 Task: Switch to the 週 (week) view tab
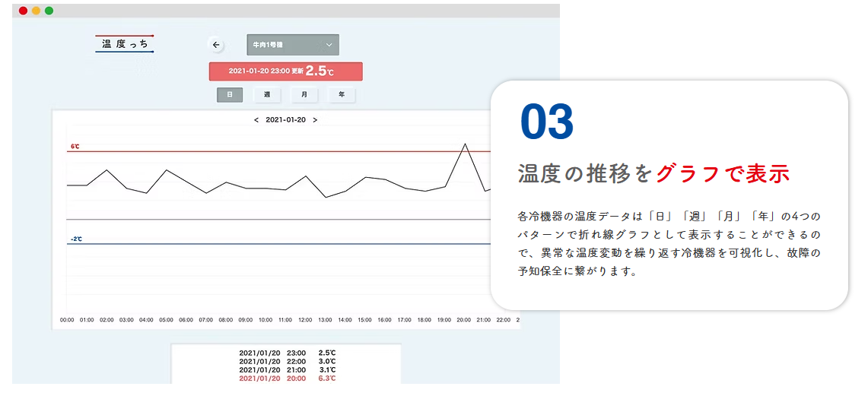tap(267, 94)
